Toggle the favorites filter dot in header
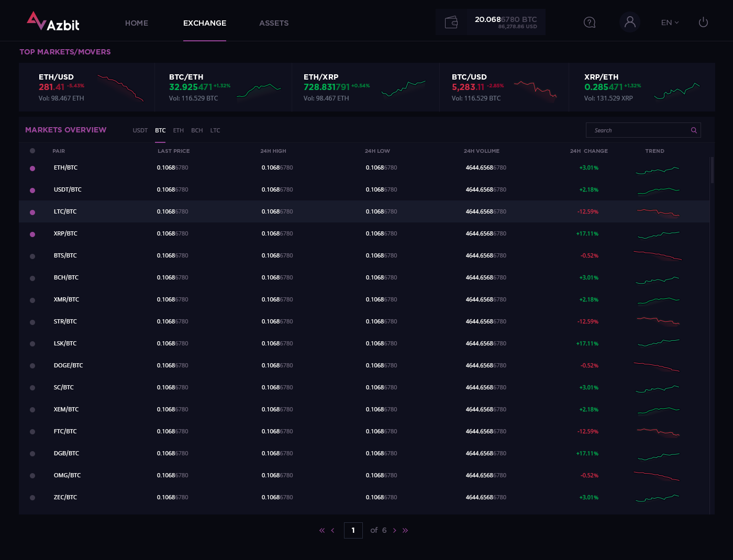Screen dimensions: 733x560 (x=32, y=151)
